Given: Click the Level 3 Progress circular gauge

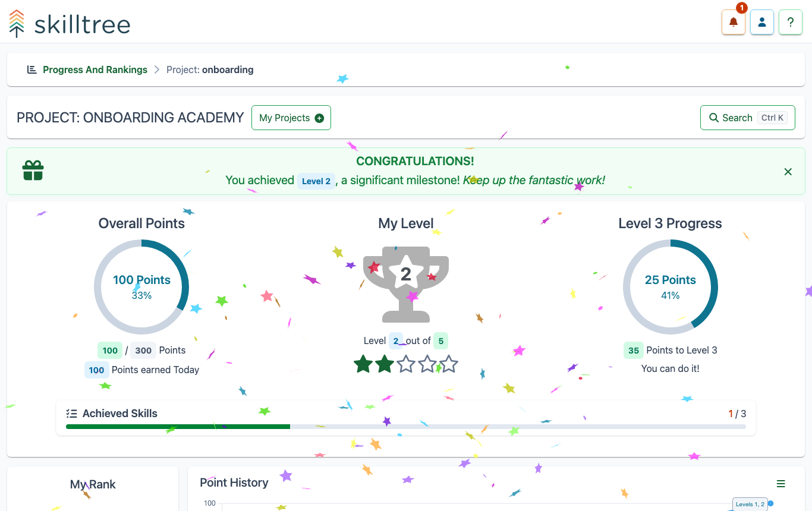Looking at the screenshot, I should (x=671, y=287).
